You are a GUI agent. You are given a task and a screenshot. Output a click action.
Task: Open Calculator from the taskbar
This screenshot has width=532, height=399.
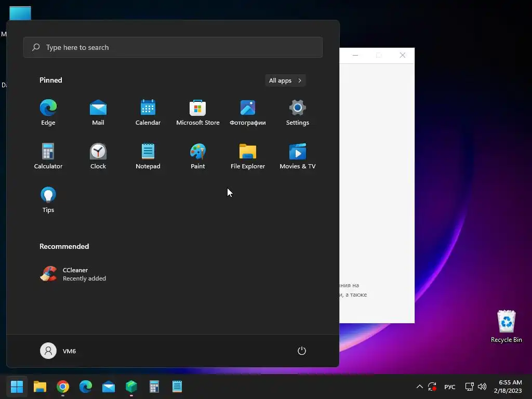pos(154,387)
